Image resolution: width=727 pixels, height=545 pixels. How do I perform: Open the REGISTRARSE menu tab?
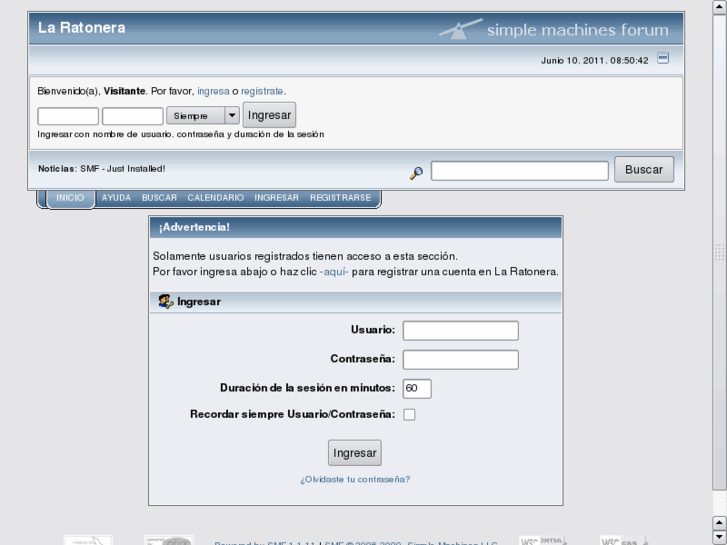click(340, 198)
